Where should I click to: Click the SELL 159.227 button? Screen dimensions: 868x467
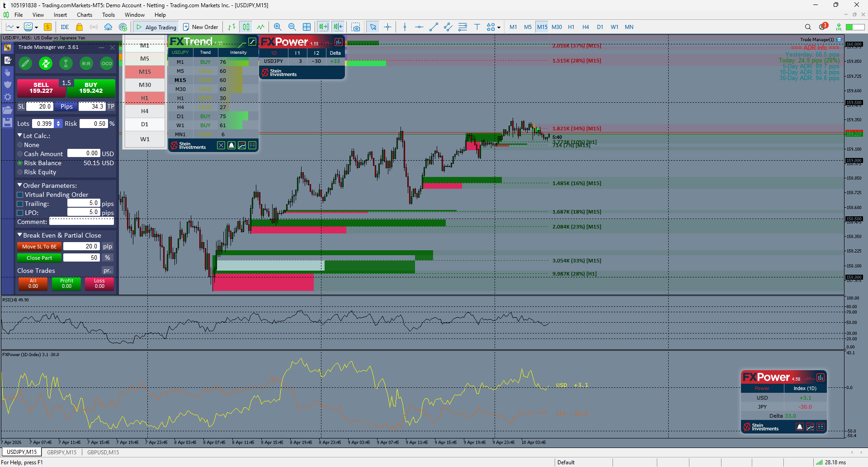41,88
